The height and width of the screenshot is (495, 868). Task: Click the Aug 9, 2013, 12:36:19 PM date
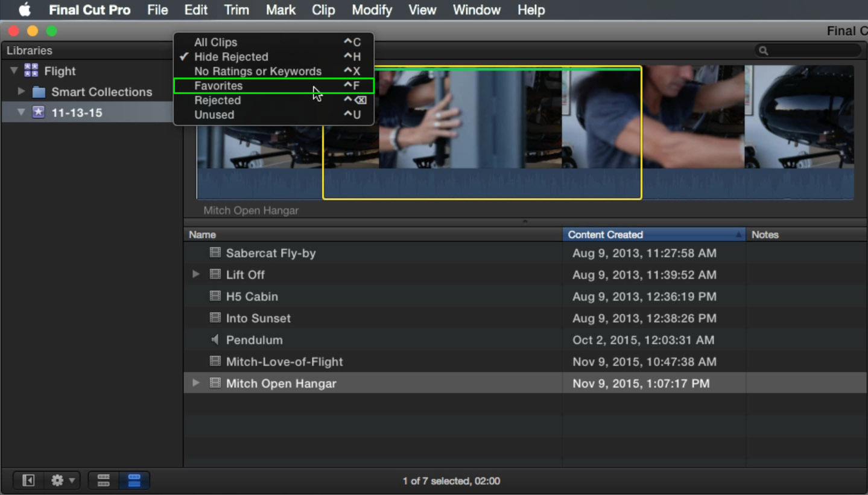tap(644, 296)
